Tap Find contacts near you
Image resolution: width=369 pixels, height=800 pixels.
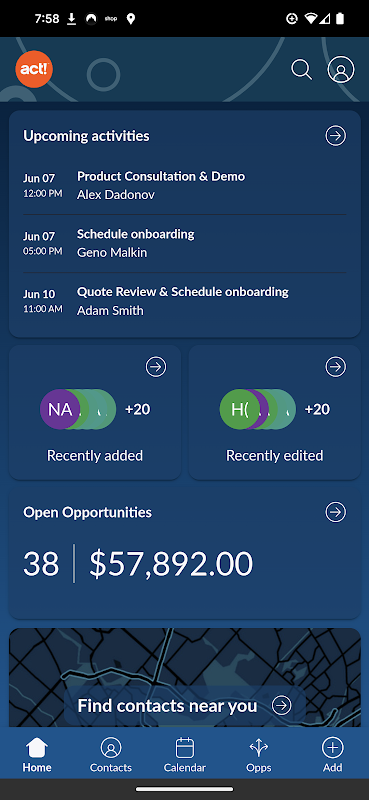[x=167, y=706]
